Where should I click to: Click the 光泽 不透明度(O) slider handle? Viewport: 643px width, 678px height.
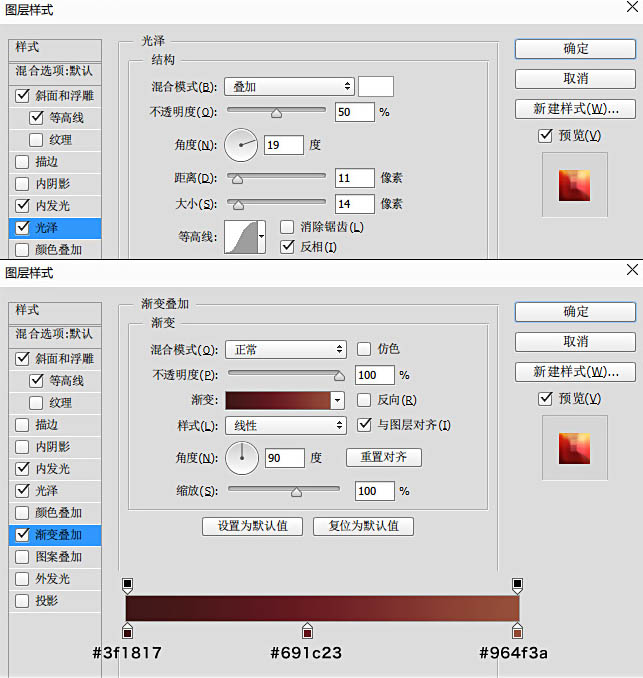tap(276, 113)
